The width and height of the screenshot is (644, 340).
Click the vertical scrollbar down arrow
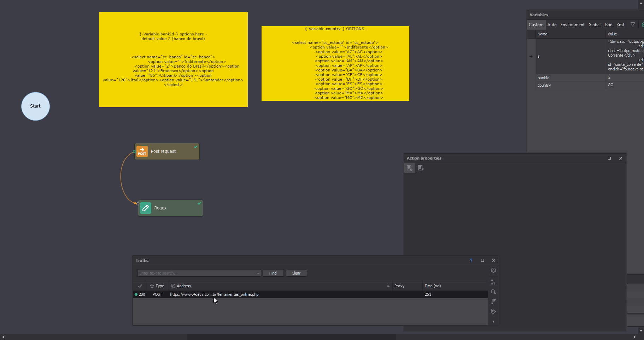[641, 331]
